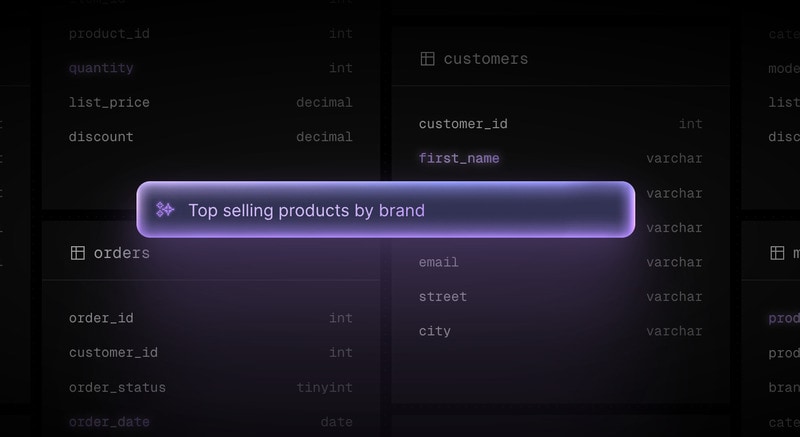Select the first_name column row

coord(459,158)
